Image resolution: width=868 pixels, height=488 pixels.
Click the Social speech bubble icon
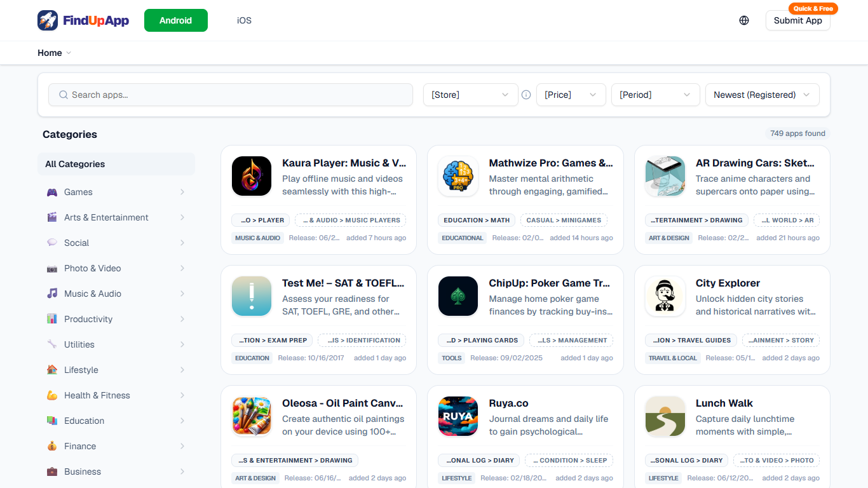tap(52, 243)
